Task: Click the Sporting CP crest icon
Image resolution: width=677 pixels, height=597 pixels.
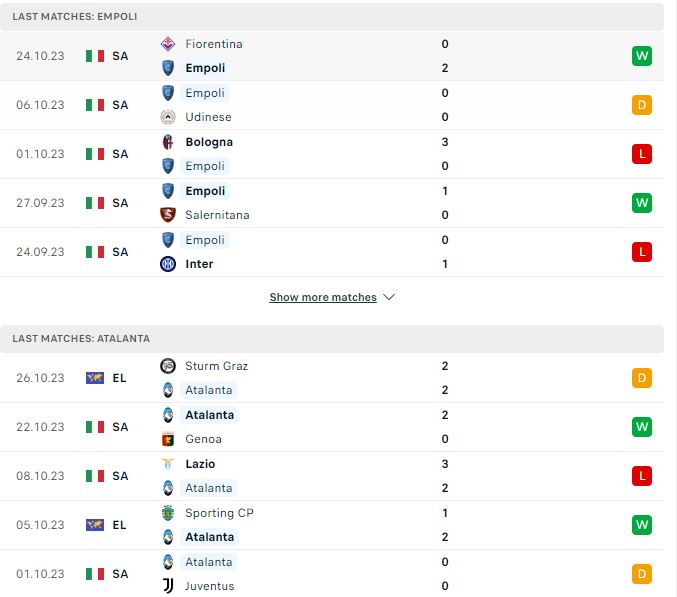Action: pos(168,513)
